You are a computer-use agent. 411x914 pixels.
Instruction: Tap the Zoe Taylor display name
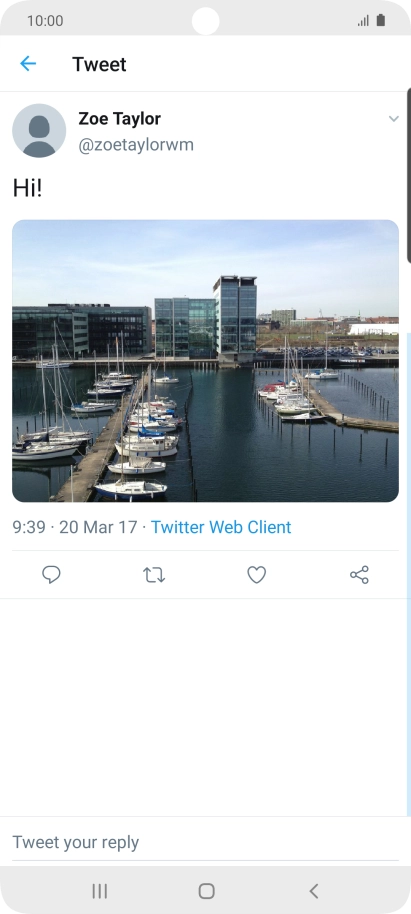point(120,118)
